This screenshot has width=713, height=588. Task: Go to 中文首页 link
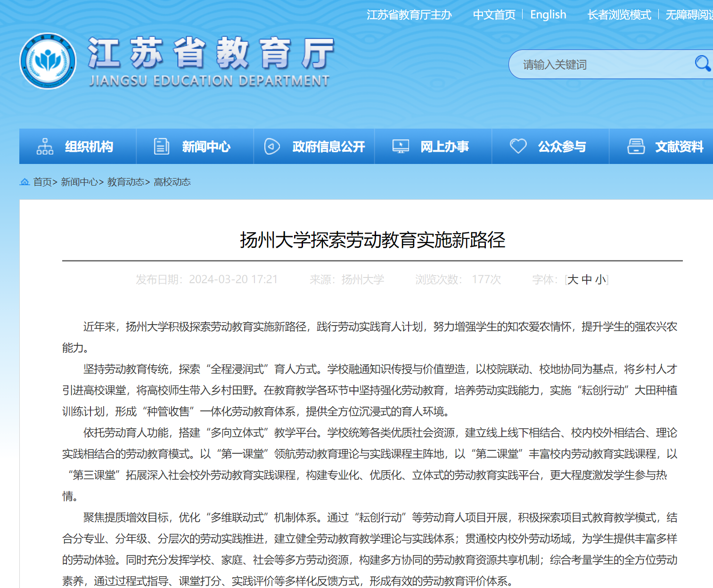(x=494, y=15)
